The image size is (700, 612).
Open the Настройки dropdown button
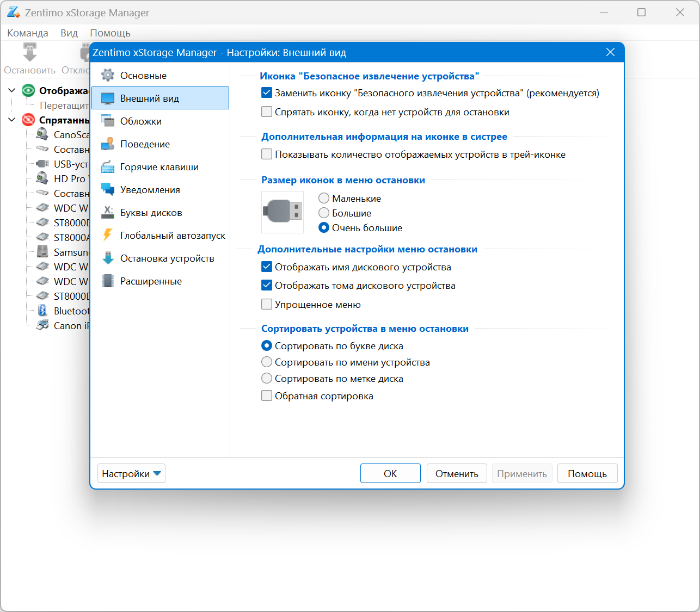click(x=131, y=474)
